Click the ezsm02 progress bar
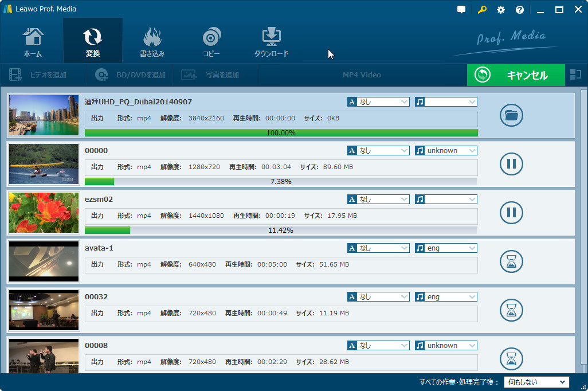588x391 pixels. (281, 230)
